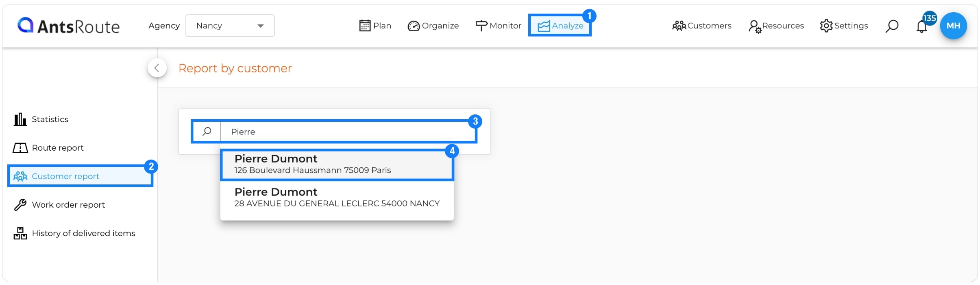Open the MH user profile avatar

953,26
